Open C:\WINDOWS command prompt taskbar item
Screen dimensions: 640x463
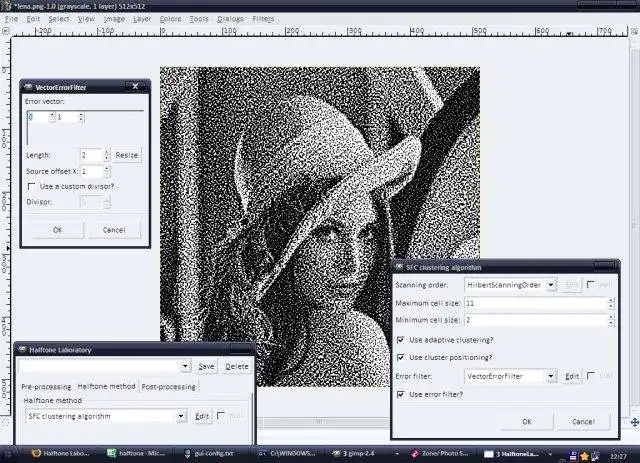pos(288,454)
